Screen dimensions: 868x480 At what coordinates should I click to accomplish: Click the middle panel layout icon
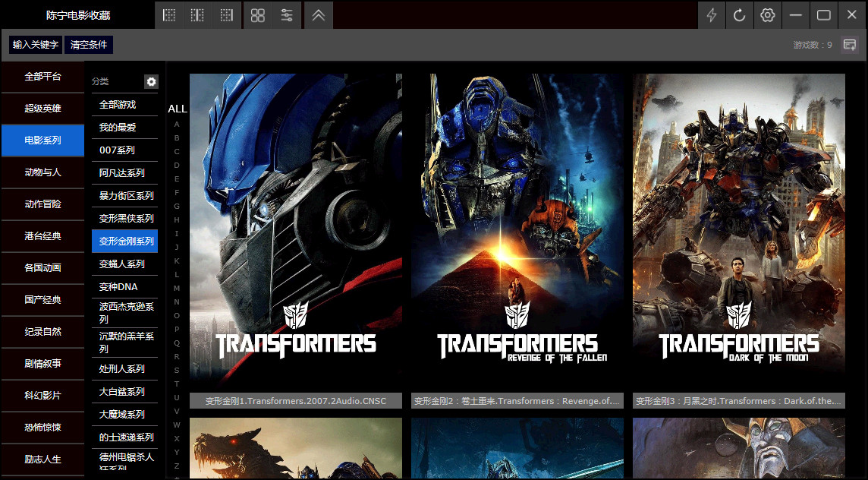tap(197, 15)
